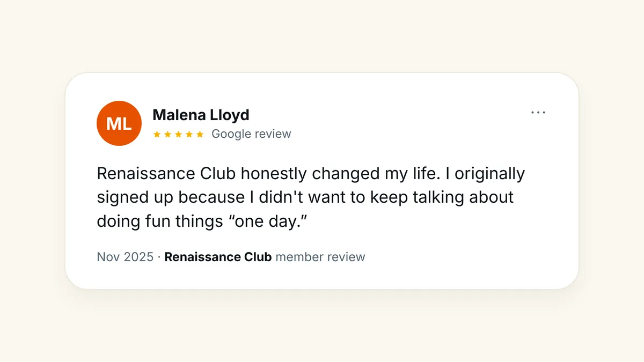644x362 pixels.
Task: Open the three-dot more options menu
Action: [538, 113]
